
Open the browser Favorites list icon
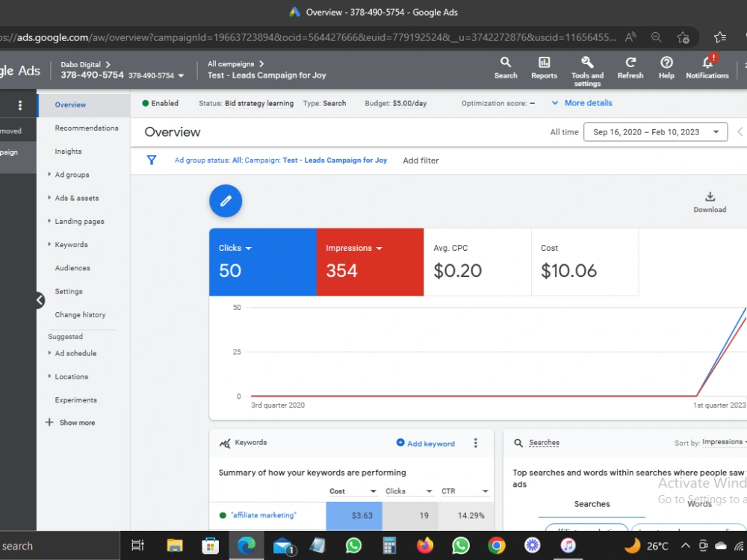tap(720, 37)
